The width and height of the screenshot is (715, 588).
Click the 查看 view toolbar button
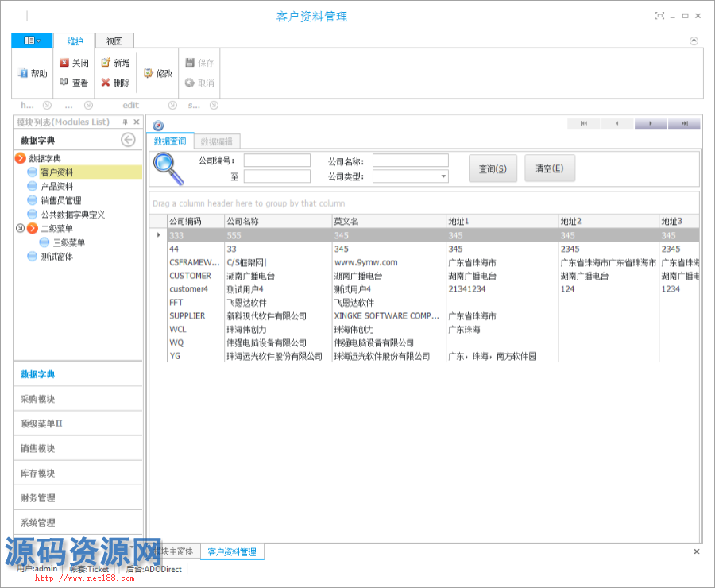[x=75, y=83]
